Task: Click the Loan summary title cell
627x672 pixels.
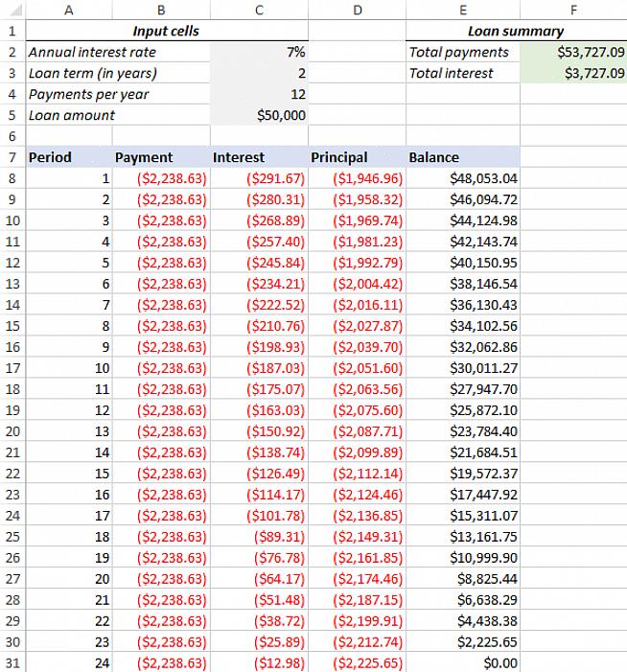Action: 515,31
